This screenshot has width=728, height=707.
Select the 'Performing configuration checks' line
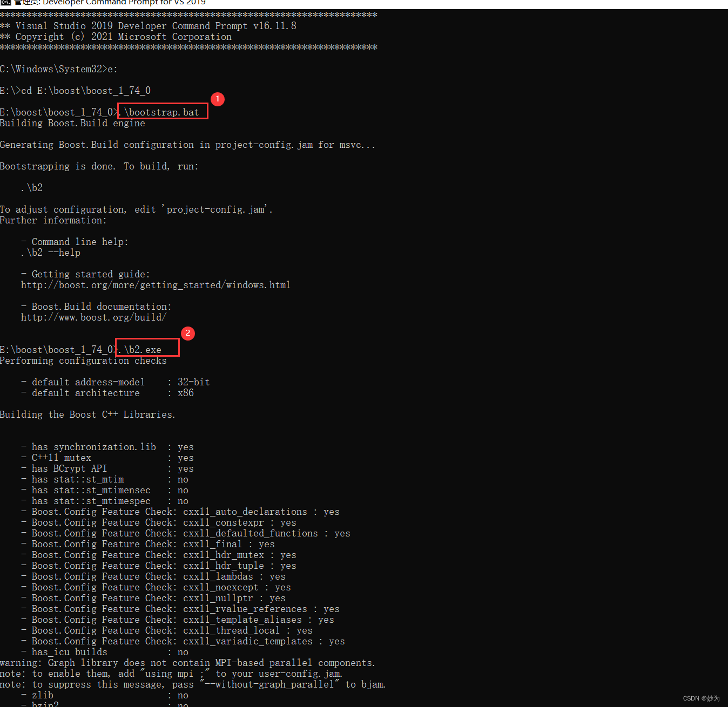pyautogui.click(x=83, y=361)
